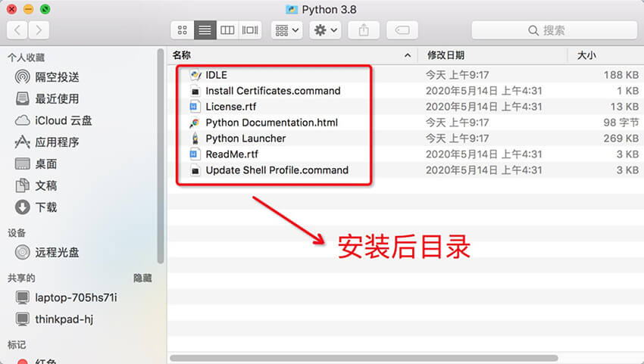Viewport: 644px width, 364px height.
Task: Click the folder icon in the Python 3.8 title
Action: (292, 9)
